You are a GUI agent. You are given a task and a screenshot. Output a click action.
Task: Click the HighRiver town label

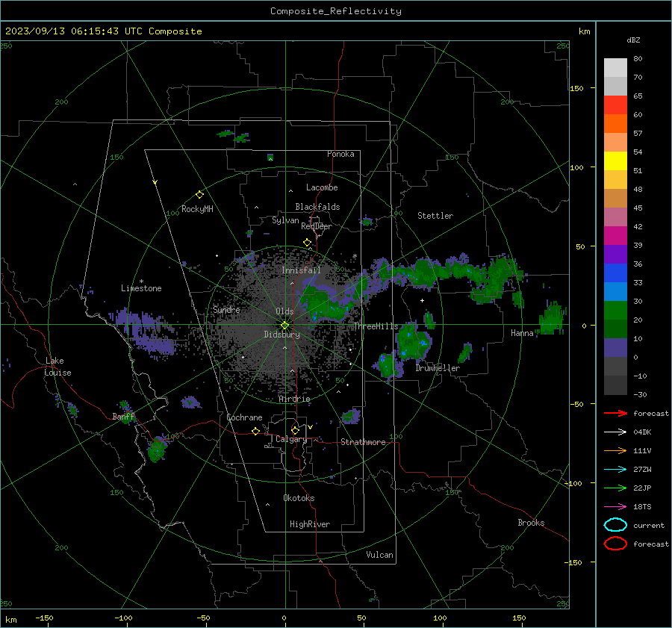[x=310, y=524]
